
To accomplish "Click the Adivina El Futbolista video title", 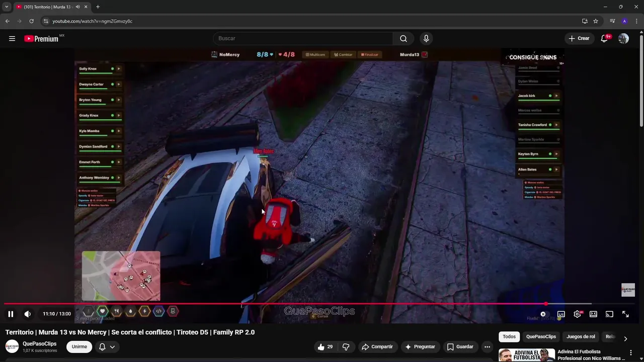I will pyautogui.click(x=591, y=355).
